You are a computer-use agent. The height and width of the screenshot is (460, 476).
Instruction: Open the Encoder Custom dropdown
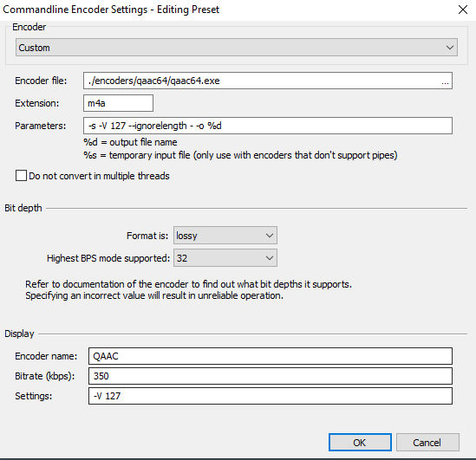[237, 48]
